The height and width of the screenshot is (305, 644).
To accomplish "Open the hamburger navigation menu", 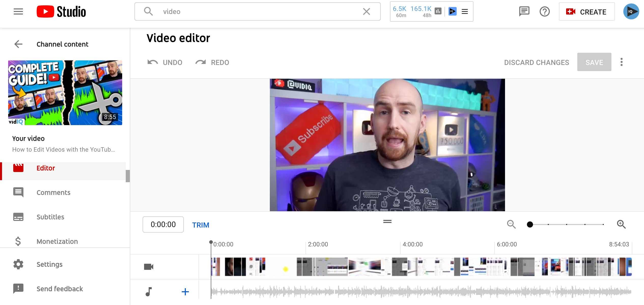I will pyautogui.click(x=18, y=11).
